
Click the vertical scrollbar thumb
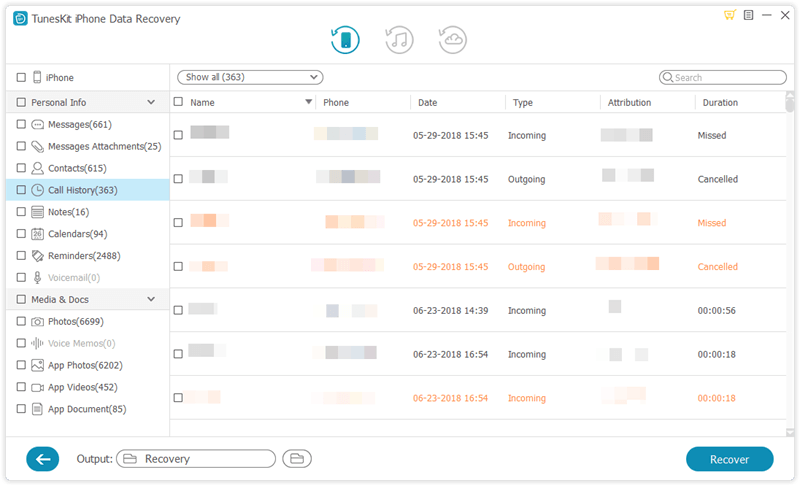point(790,104)
